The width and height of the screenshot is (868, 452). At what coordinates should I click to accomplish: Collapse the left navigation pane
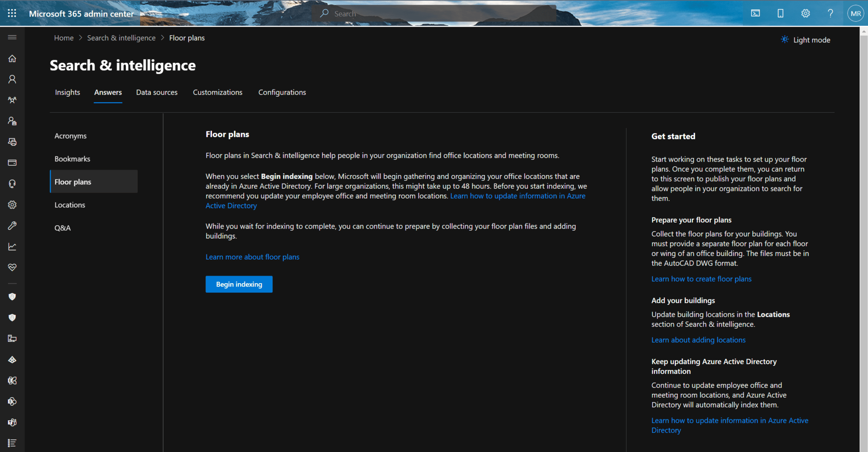click(x=12, y=37)
